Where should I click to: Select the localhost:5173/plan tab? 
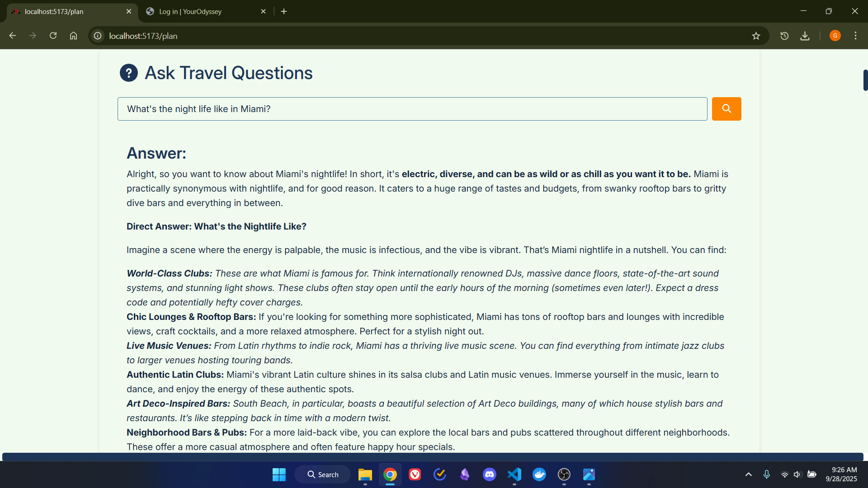pos(68,11)
